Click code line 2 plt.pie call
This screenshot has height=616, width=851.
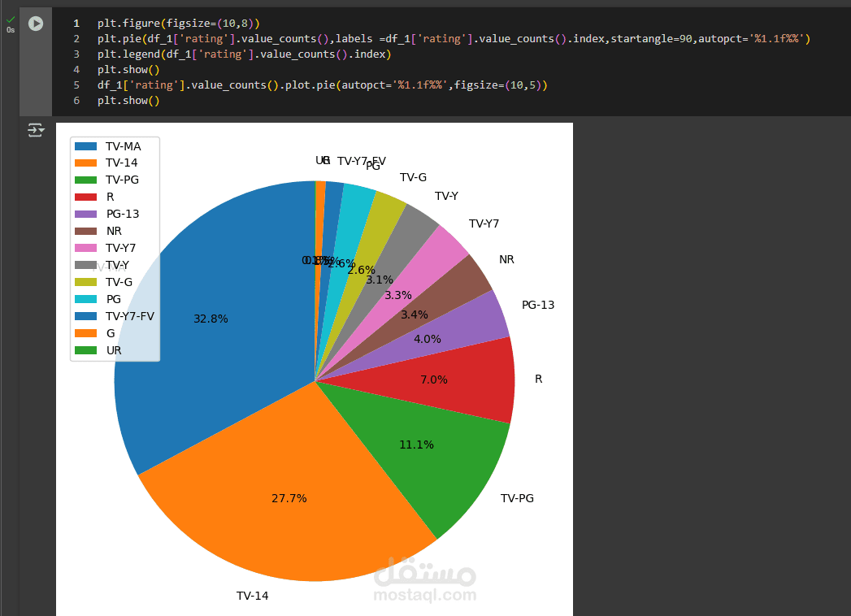click(454, 38)
